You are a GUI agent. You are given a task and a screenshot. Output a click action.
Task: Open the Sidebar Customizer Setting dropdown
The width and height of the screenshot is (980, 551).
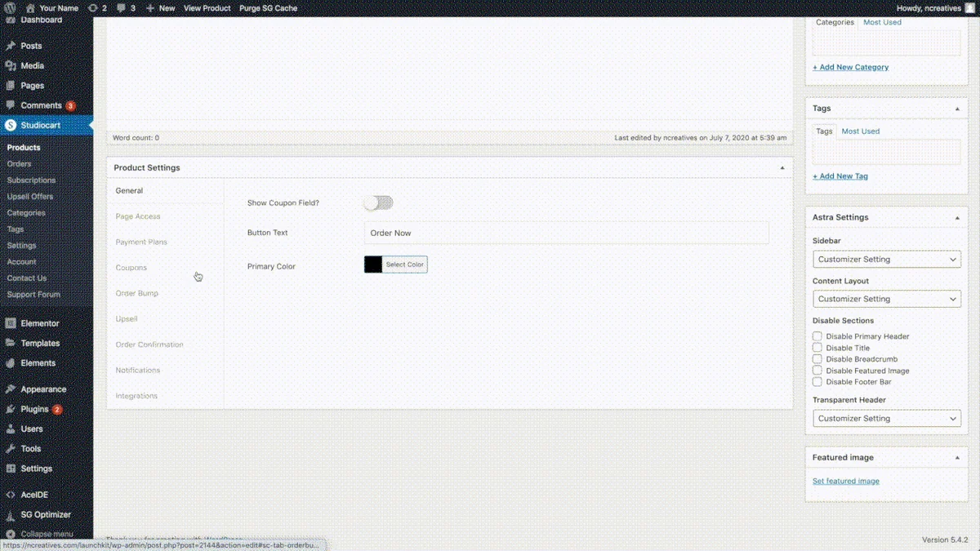click(887, 260)
